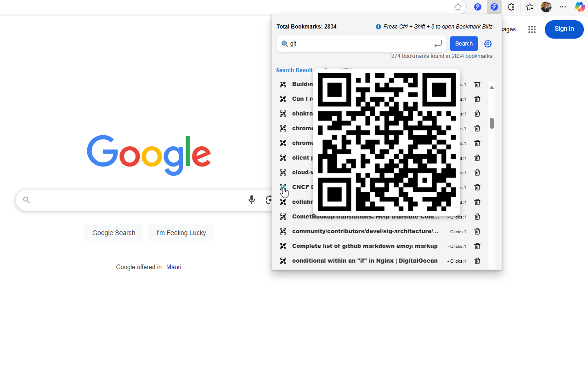Delete the chakra bookmark
The image size is (588, 368).
(x=477, y=114)
